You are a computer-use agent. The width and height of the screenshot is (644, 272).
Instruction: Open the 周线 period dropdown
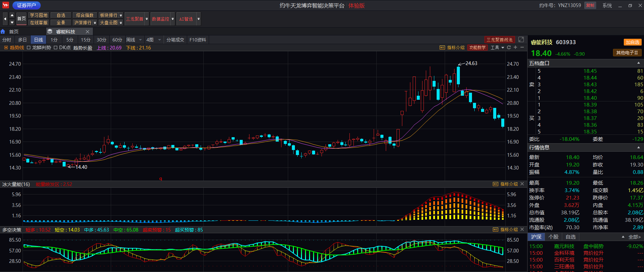140,40
